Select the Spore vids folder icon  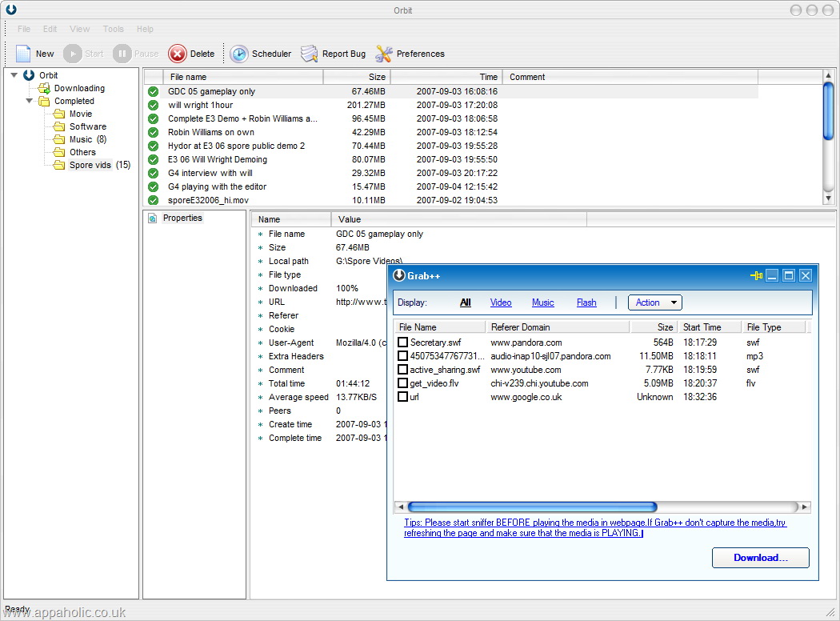tap(59, 165)
